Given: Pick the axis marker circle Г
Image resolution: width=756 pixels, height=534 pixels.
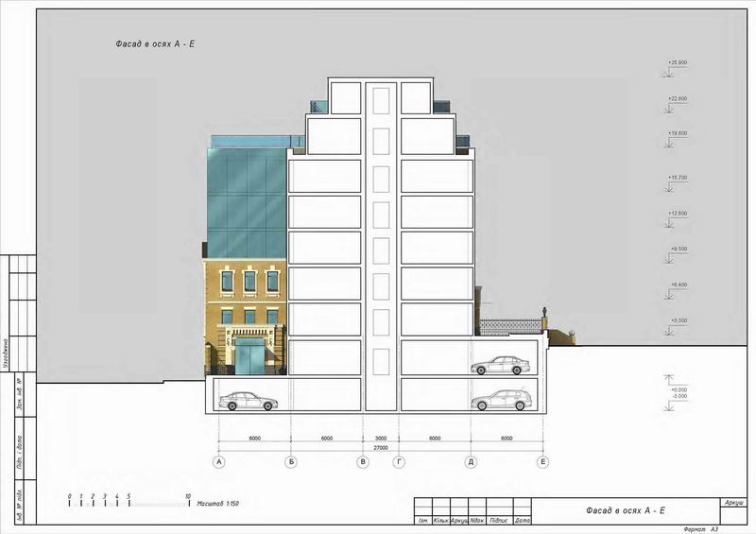Looking at the screenshot, I should click(400, 462).
